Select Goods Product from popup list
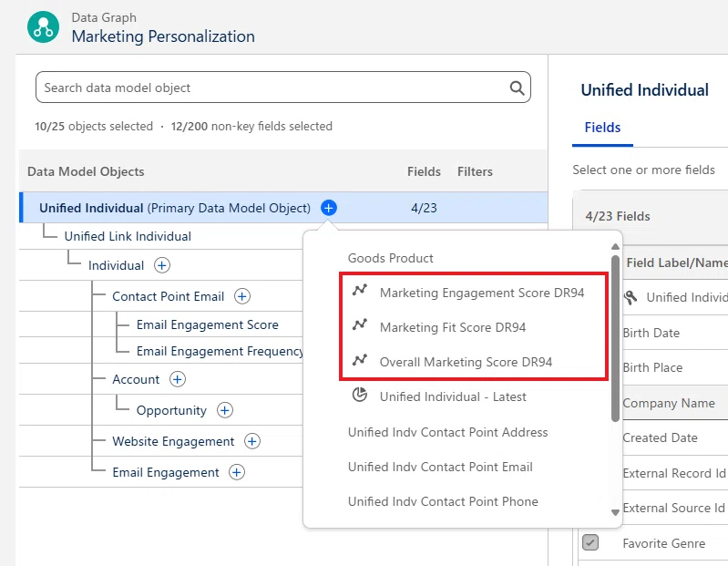This screenshot has width=728, height=566. [x=391, y=258]
